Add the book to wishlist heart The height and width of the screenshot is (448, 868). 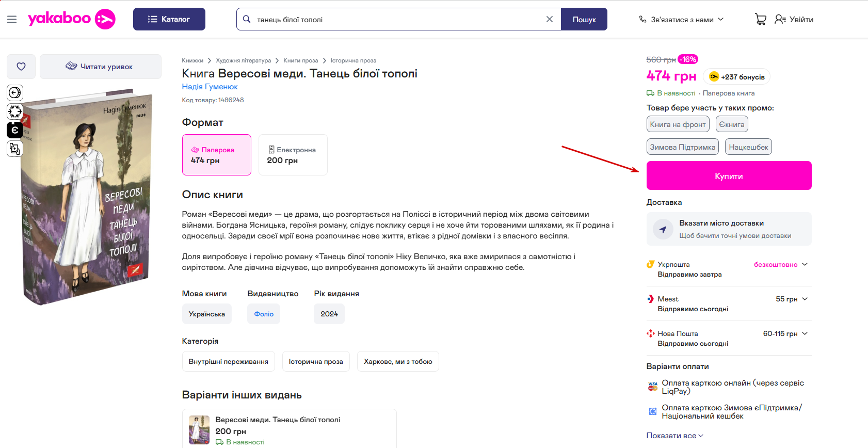tap(21, 67)
